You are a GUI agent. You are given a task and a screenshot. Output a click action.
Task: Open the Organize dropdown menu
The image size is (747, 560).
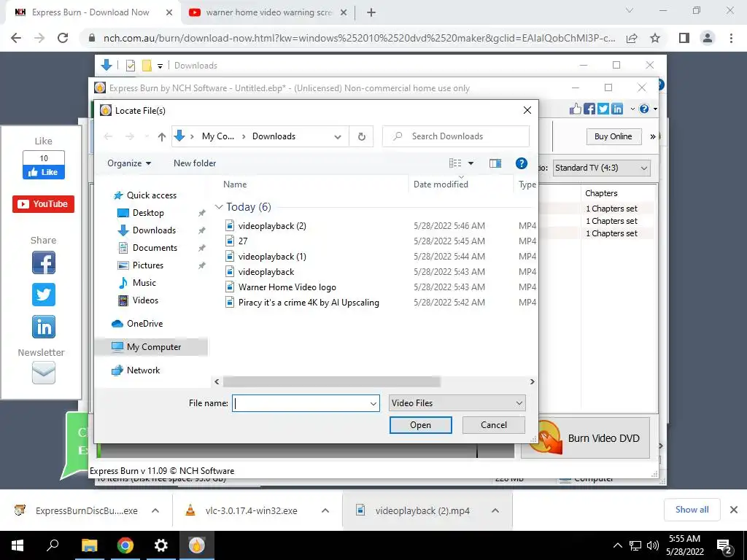pyautogui.click(x=129, y=163)
